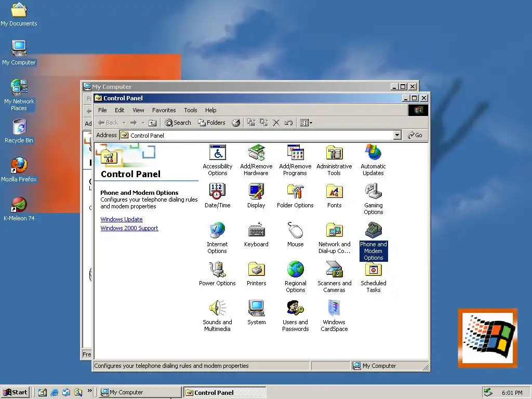Click the Control Panel taskbar button

[224, 393]
